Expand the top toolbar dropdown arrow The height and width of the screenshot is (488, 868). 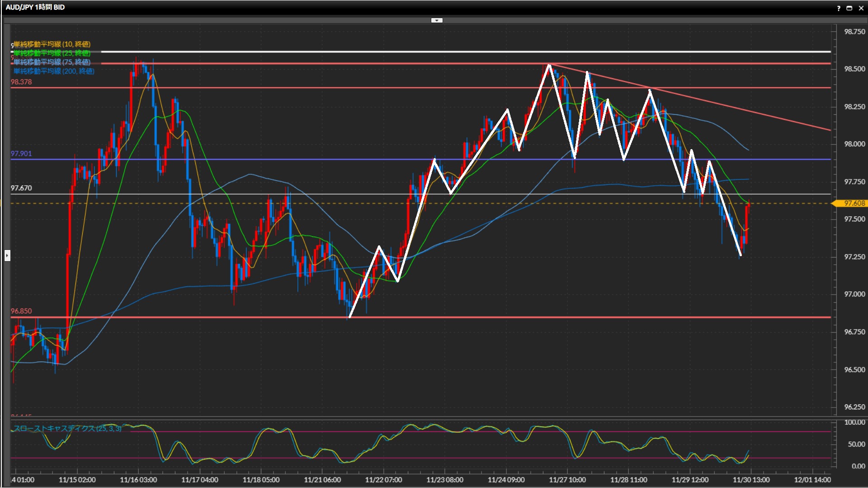pyautogui.click(x=437, y=20)
